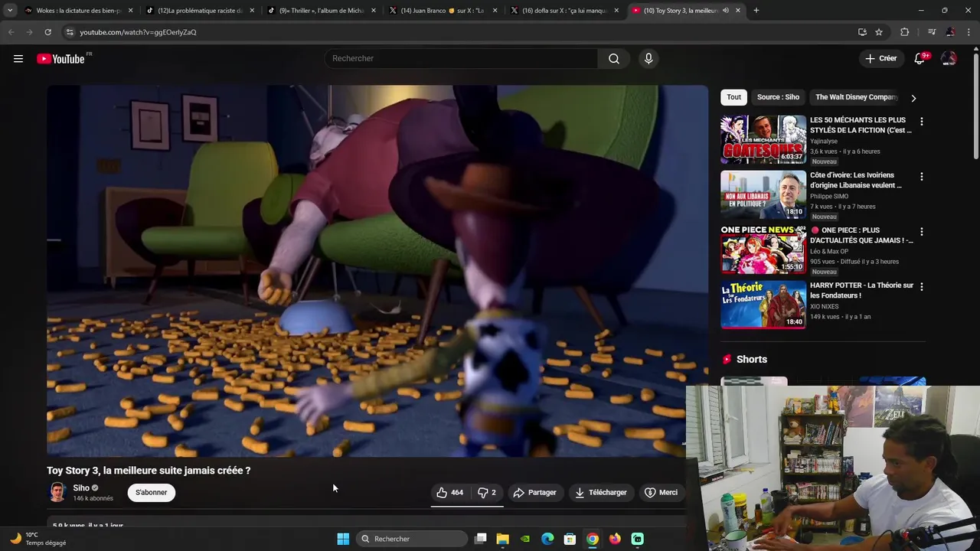This screenshot has width=980, height=551.
Task: Open the NVIDIA app from taskbar
Action: [524, 539]
